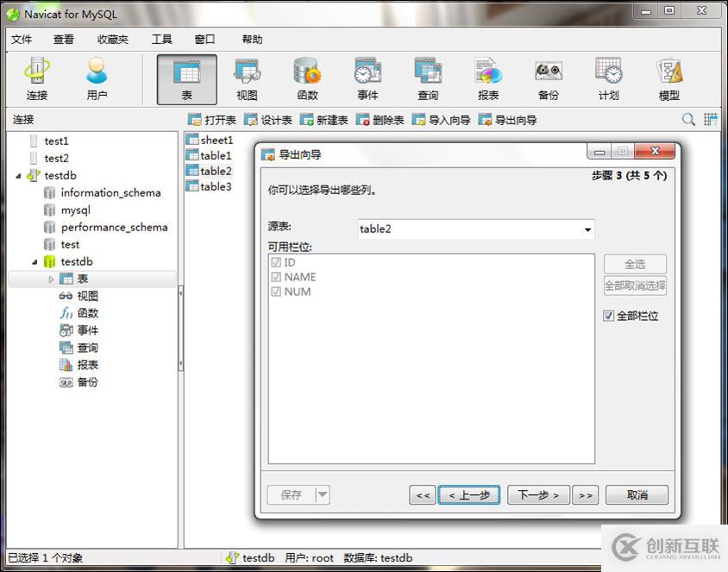The width and height of the screenshot is (728, 572).
Task: Launch the 导入向导 (Import Wizard)
Action: coord(441,120)
